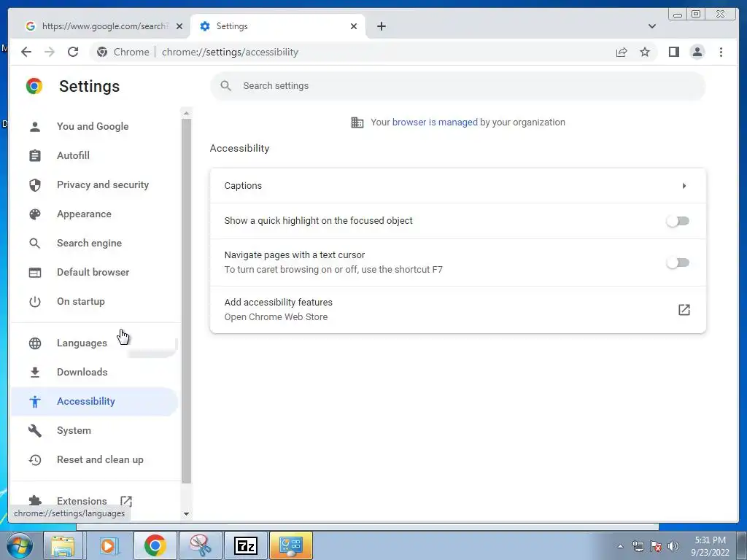Click the Chrome site info icon
The height and width of the screenshot is (560, 747).
point(102,52)
